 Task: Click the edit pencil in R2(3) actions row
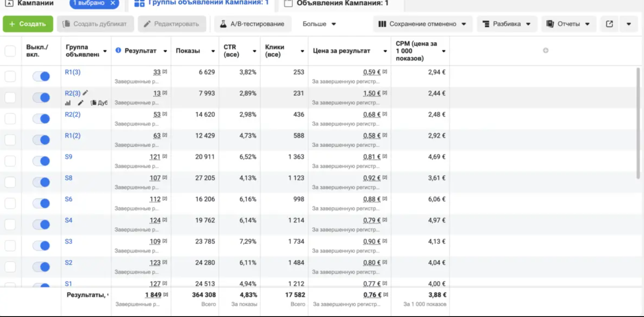[81, 103]
